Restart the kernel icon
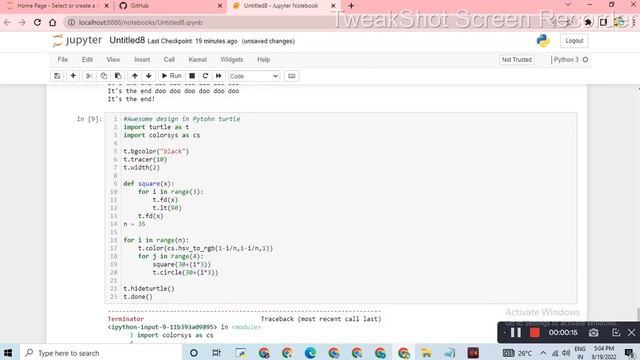The width and height of the screenshot is (640, 360). 205,76
